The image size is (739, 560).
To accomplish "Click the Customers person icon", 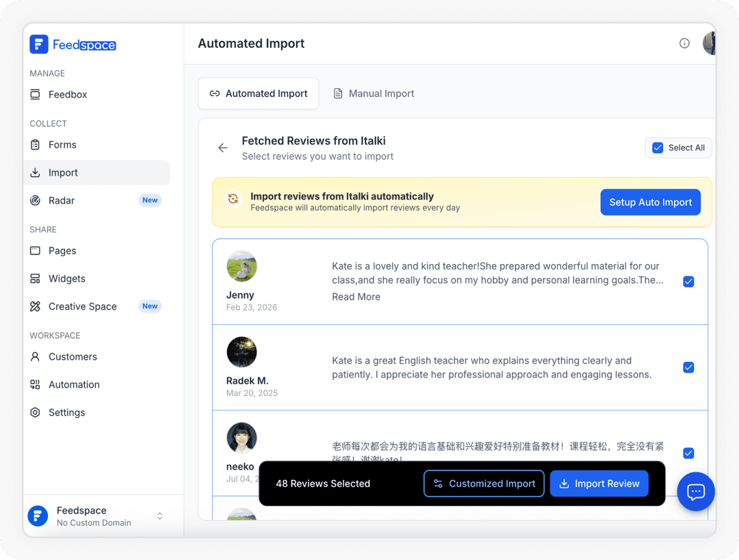I will tap(35, 356).
